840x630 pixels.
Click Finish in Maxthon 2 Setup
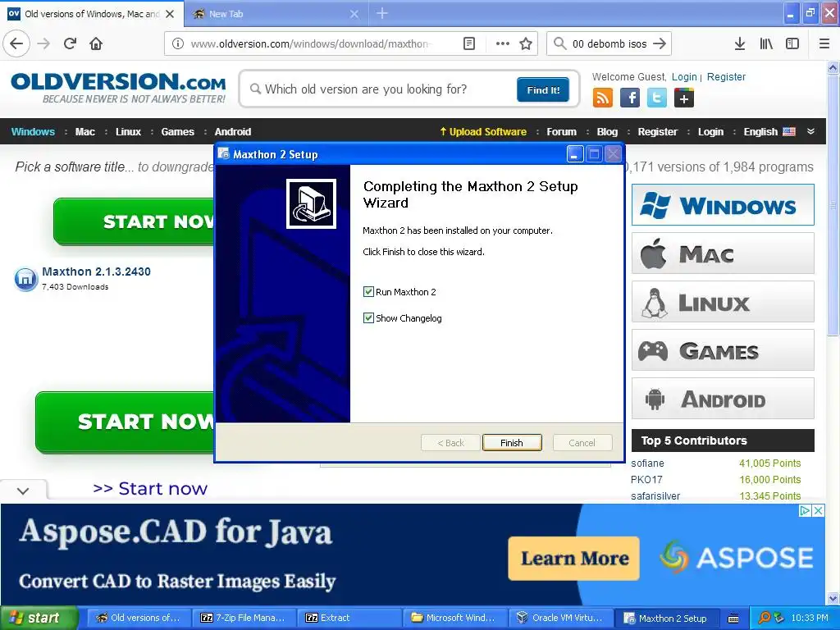coord(512,443)
